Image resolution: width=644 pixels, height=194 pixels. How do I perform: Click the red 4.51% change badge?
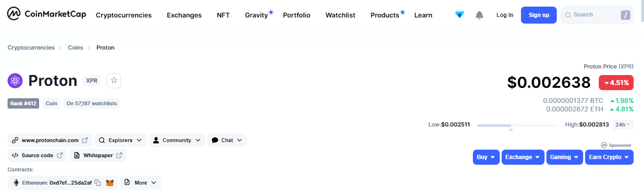pyautogui.click(x=616, y=83)
